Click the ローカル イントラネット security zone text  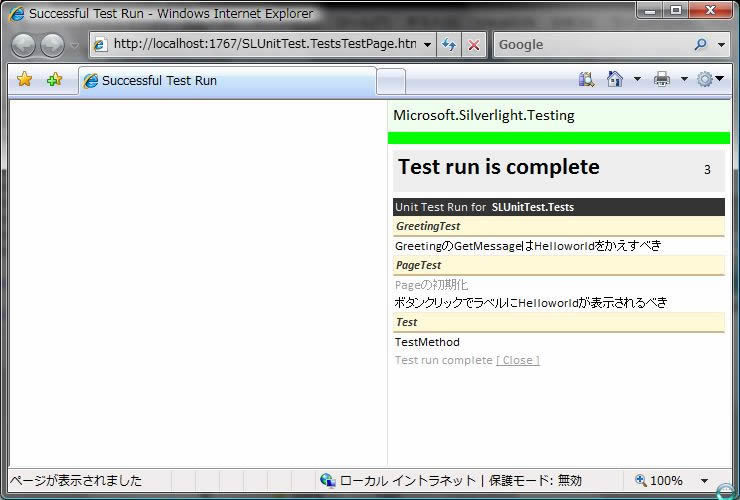[x=408, y=481]
